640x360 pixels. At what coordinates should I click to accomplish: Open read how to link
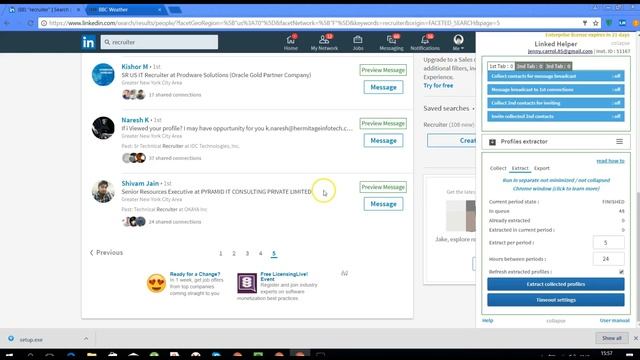[610, 161]
